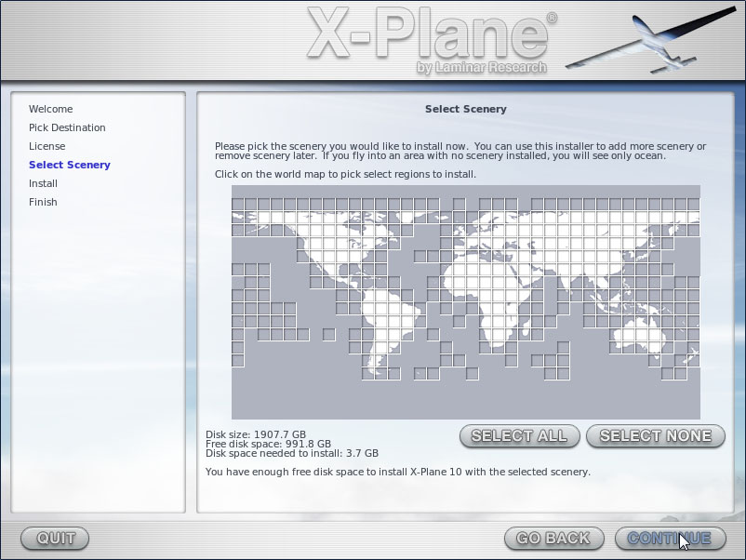Pick the Australia region on world map
Image resolution: width=746 pixels, height=560 pixels.
click(x=640, y=335)
